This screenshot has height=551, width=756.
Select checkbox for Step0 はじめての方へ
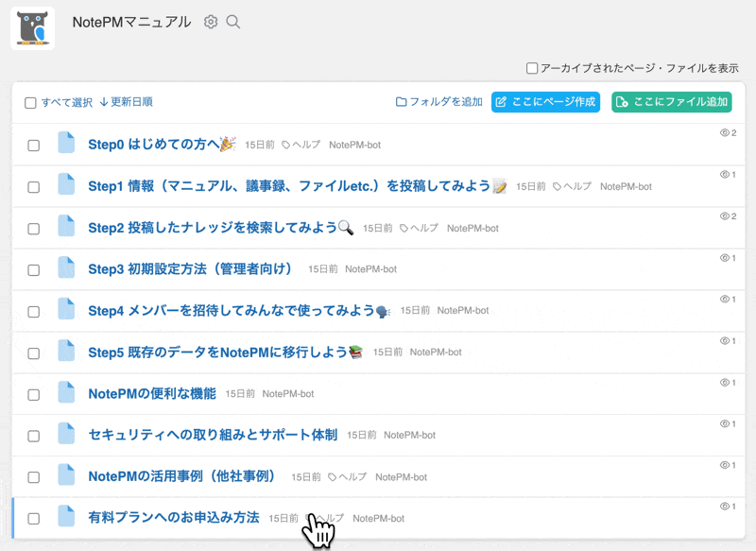click(34, 146)
